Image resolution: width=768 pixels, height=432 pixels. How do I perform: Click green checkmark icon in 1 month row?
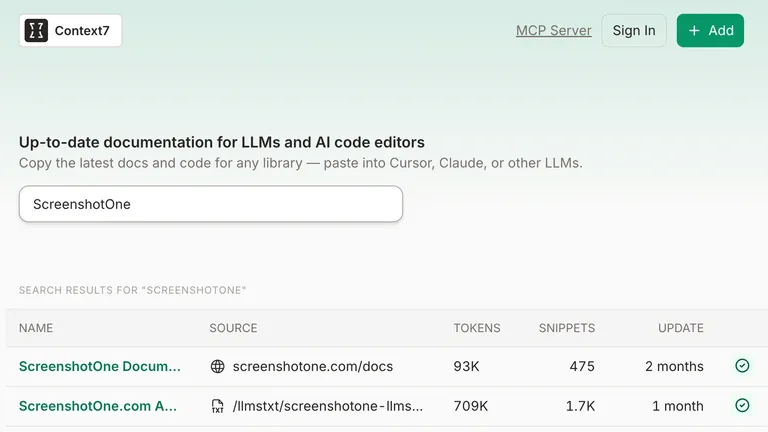pyautogui.click(x=742, y=405)
